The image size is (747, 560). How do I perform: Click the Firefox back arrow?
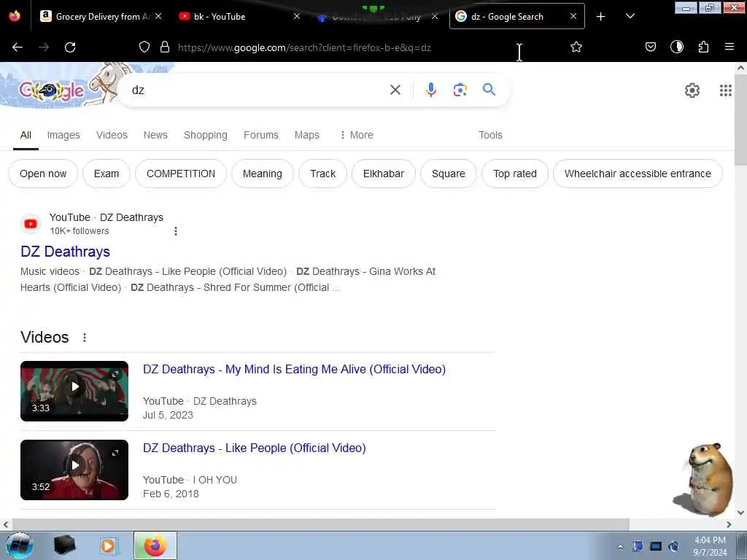[18, 47]
